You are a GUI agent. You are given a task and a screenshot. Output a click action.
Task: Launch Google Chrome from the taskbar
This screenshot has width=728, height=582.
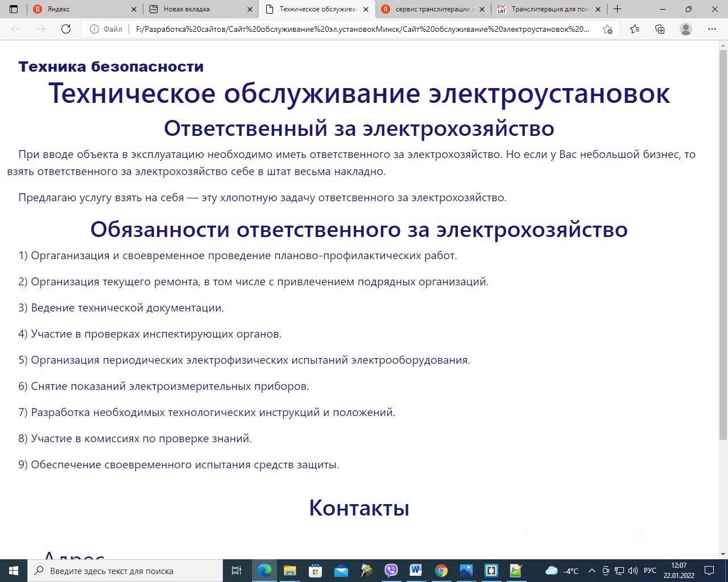click(441, 571)
